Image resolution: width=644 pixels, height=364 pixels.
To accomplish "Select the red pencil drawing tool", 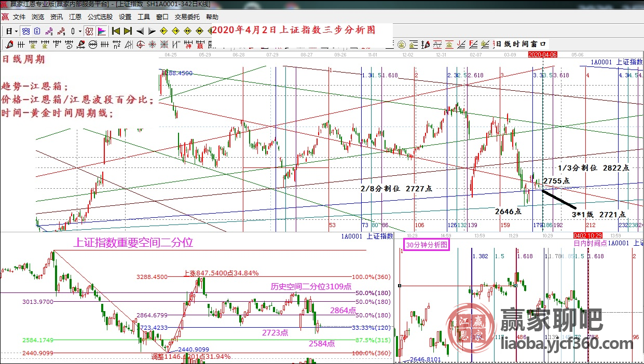I will coord(10,45).
